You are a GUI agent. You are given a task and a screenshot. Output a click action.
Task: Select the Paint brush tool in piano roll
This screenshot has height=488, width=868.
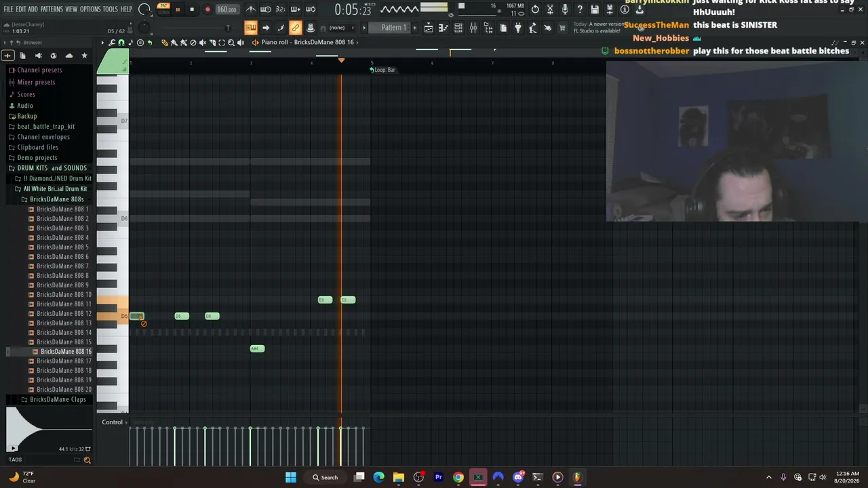174,43
